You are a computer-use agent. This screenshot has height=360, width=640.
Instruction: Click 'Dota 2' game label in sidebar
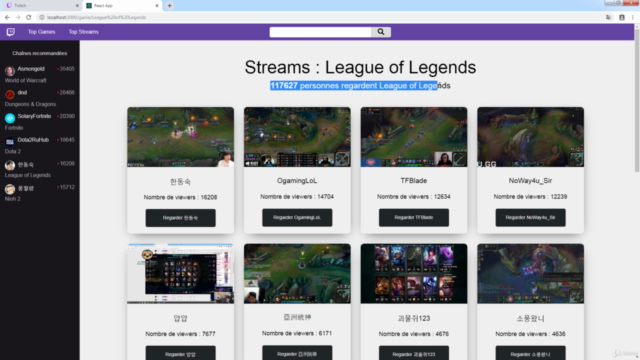coord(13,152)
